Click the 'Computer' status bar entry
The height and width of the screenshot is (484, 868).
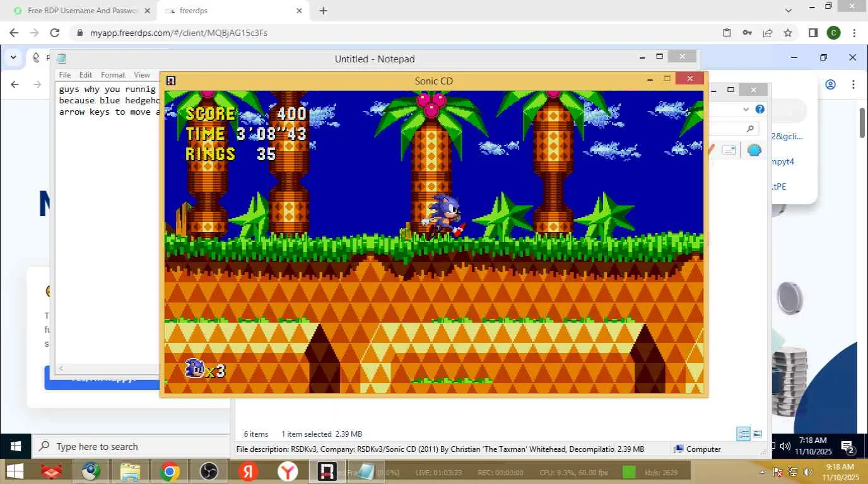point(697,449)
